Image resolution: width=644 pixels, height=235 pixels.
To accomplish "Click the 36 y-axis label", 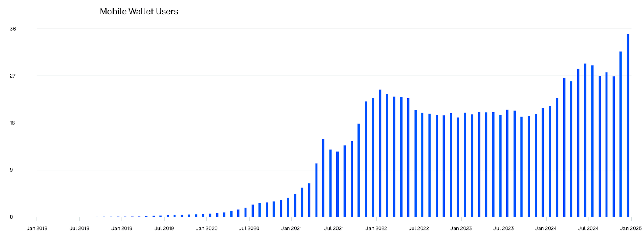I will (13, 29).
